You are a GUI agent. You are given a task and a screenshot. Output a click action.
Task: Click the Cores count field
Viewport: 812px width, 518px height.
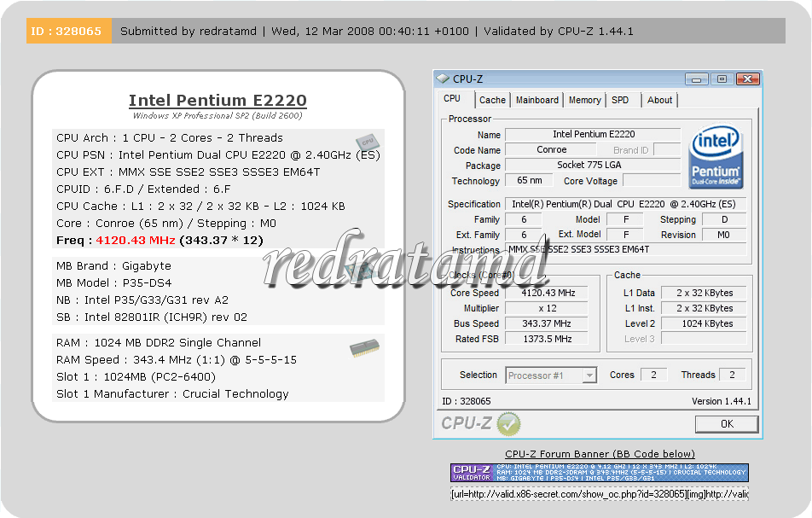tap(653, 375)
